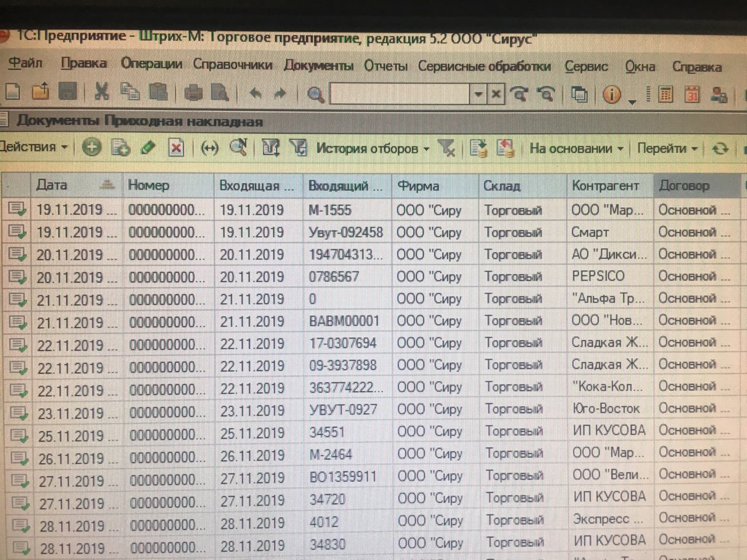Click the Undo arrow icon
The width and height of the screenshot is (747, 560).
255,93
